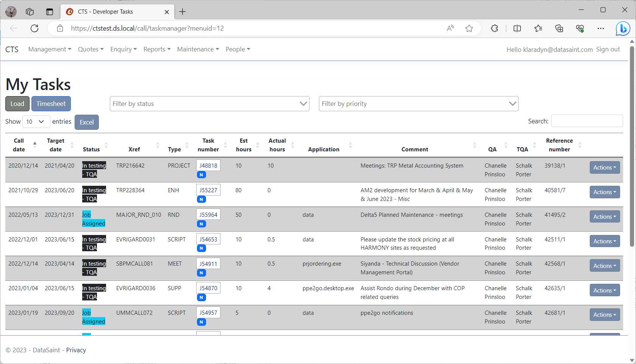
Task: Open the Collections icon
Action: (559, 28)
